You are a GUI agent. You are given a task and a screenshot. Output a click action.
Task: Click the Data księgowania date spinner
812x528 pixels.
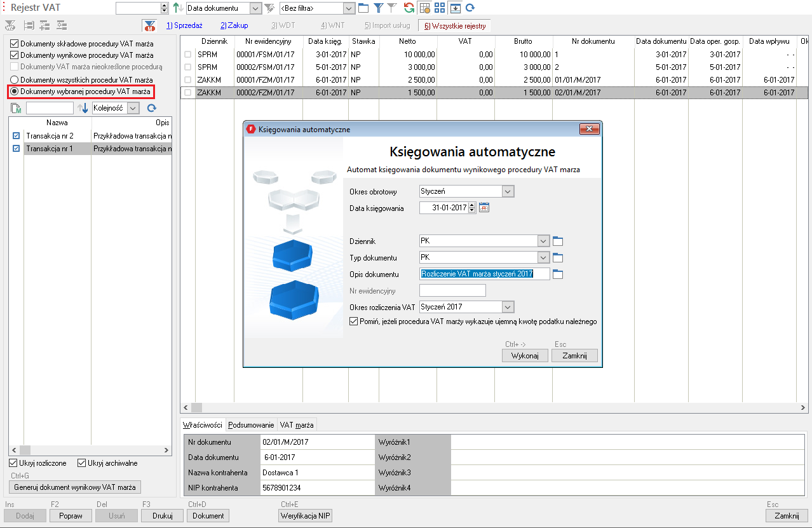472,208
